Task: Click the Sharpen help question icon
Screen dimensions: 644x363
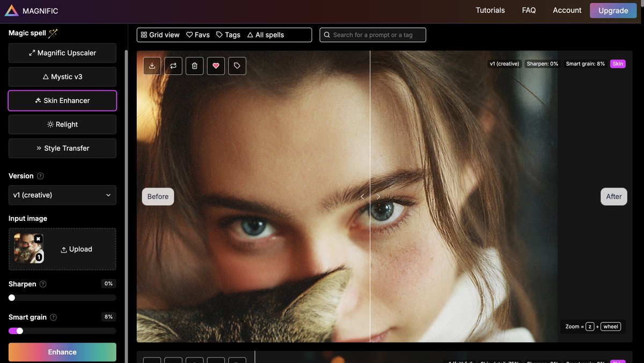Action: tap(43, 284)
